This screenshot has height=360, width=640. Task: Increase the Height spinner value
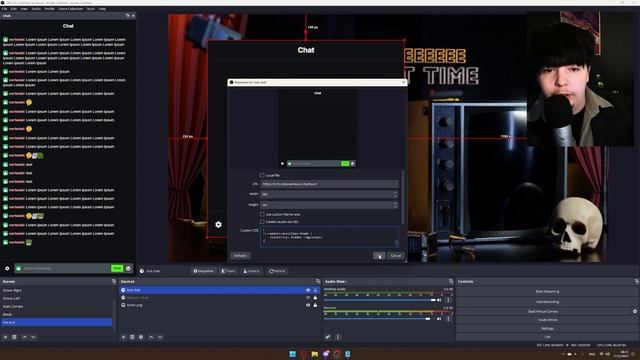click(395, 203)
